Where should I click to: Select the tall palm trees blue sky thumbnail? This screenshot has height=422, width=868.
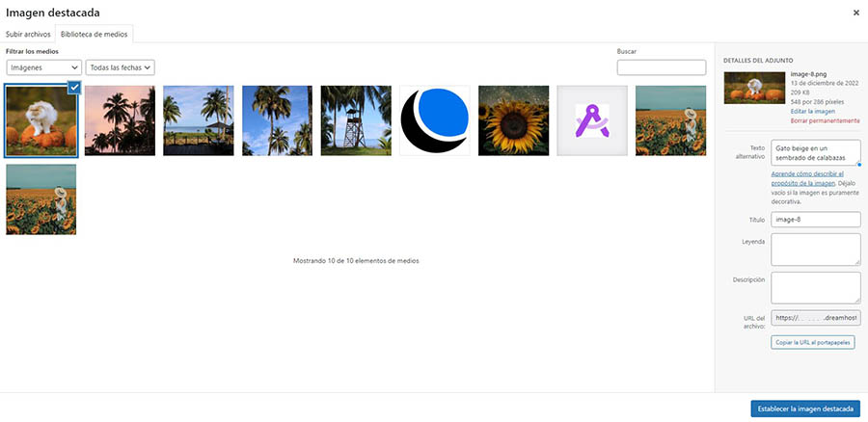pos(277,120)
